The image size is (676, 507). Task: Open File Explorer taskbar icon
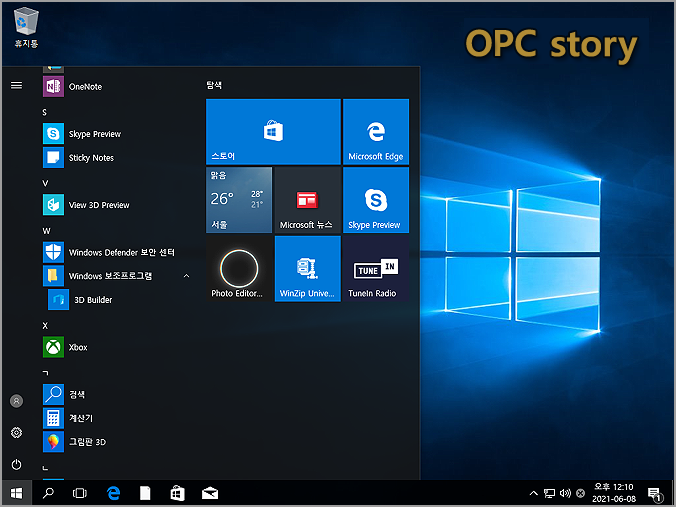145,493
